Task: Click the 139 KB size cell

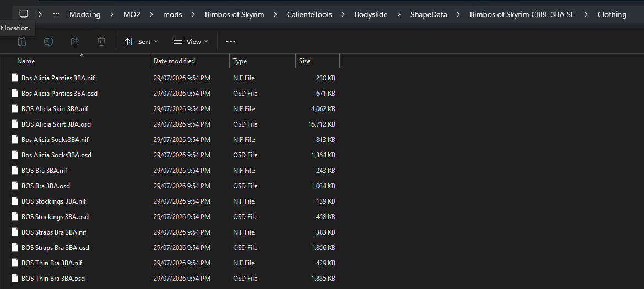Action: [326, 201]
